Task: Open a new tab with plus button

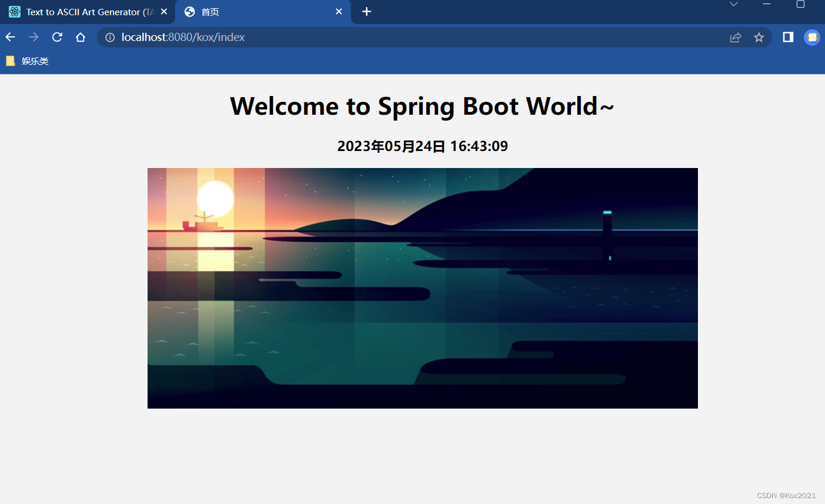Action: 367,12
